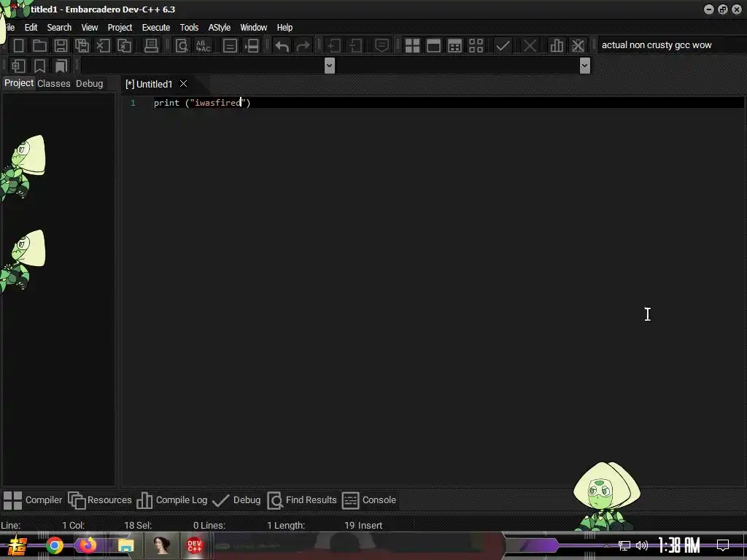Stop execution with the X toolbar icon
This screenshot has height=560, width=747.
[530, 46]
